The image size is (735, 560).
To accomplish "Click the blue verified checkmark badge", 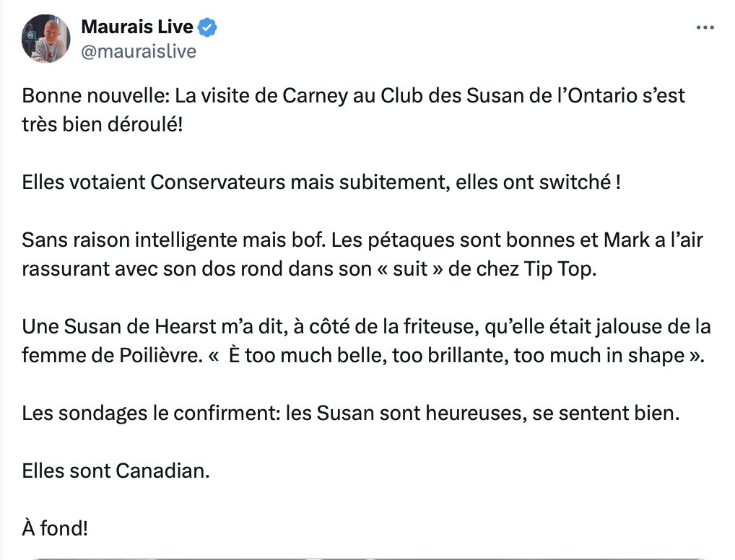I will tap(207, 27).
